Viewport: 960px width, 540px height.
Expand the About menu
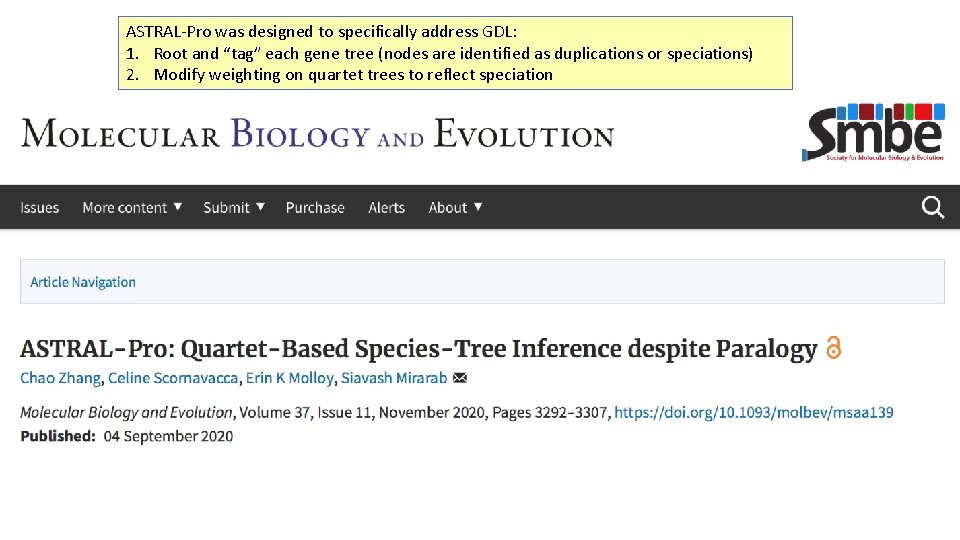click(x=455, y=207)
